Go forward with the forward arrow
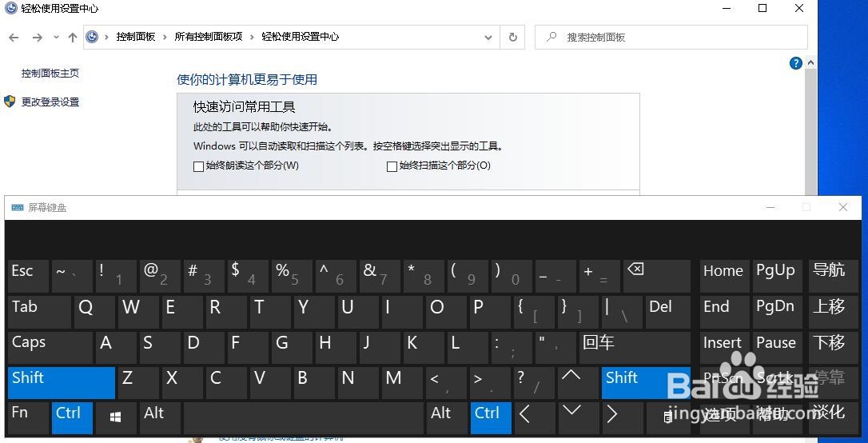Image resolution: width=868 pixels, height=443 pixels. point(37,37)
